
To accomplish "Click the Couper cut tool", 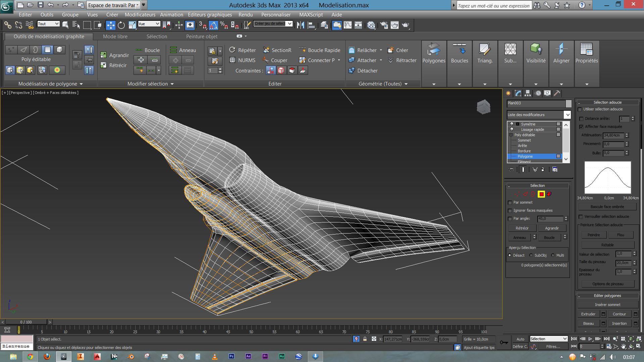I will [275, 60].
